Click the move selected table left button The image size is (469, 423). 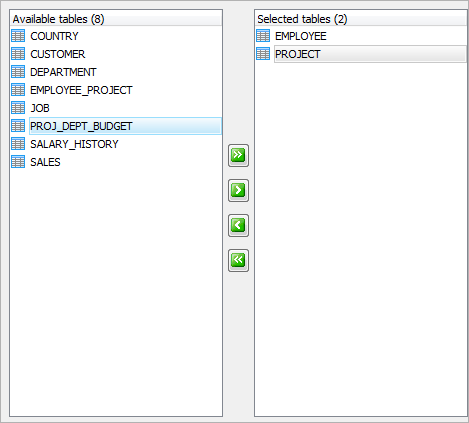[238, 225]
